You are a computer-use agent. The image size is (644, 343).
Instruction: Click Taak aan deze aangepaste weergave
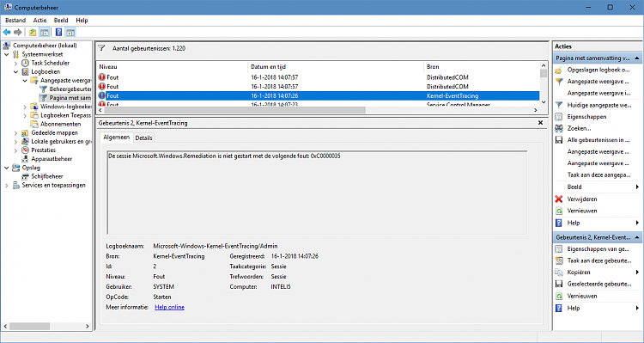[x=598, y=175]
